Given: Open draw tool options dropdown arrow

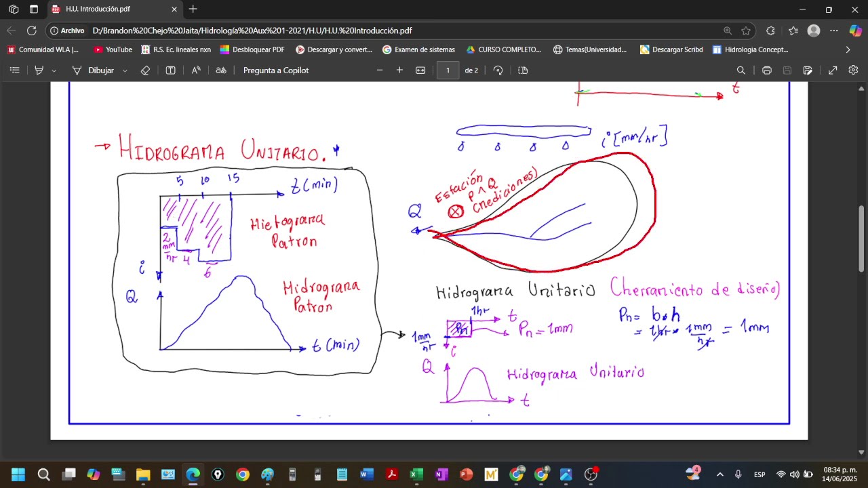Looking at the screenshot, I should click(x=125, y=70).
